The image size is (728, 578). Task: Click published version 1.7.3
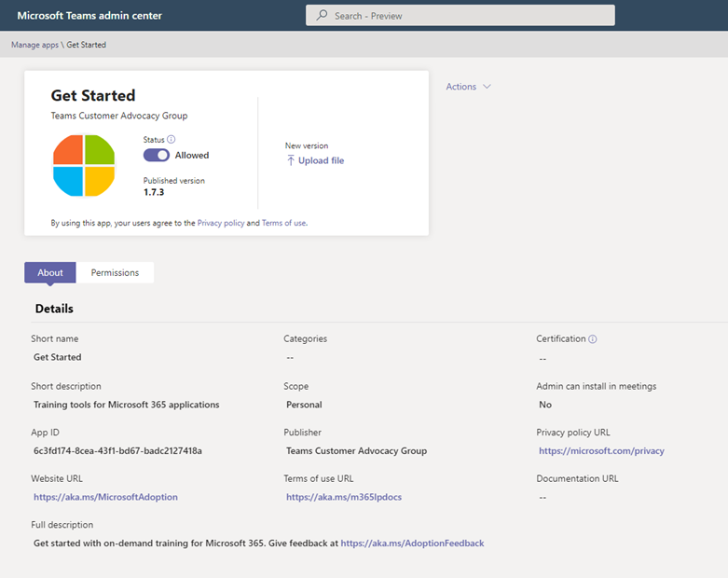tap(154, 192)
